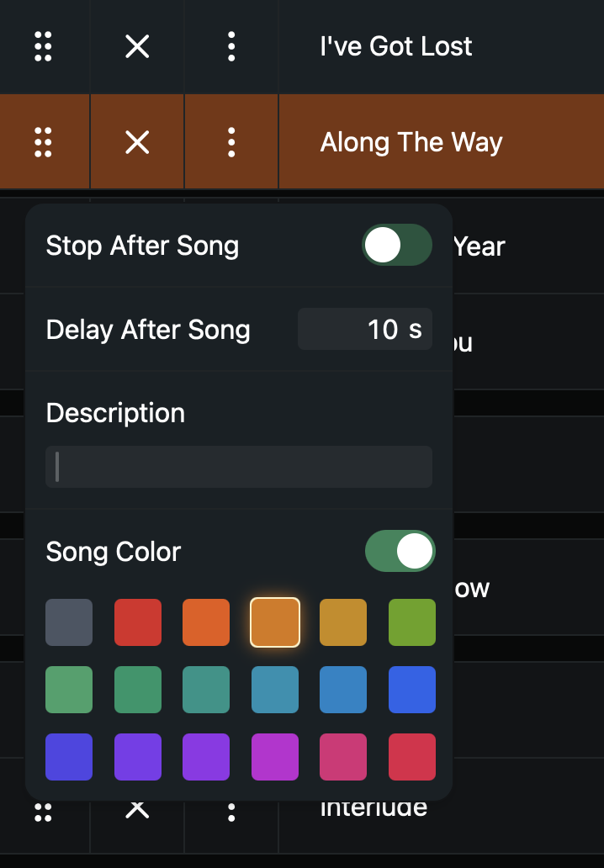Viewport: 604px width, 868px height.
Task: Enable Stop After Song toggle
Action: click(x=397, y=246)
